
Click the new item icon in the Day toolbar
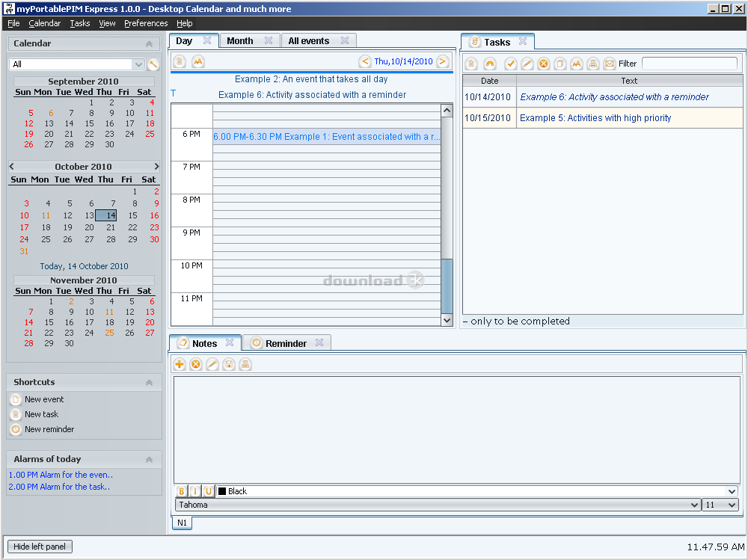click(180, 61)
